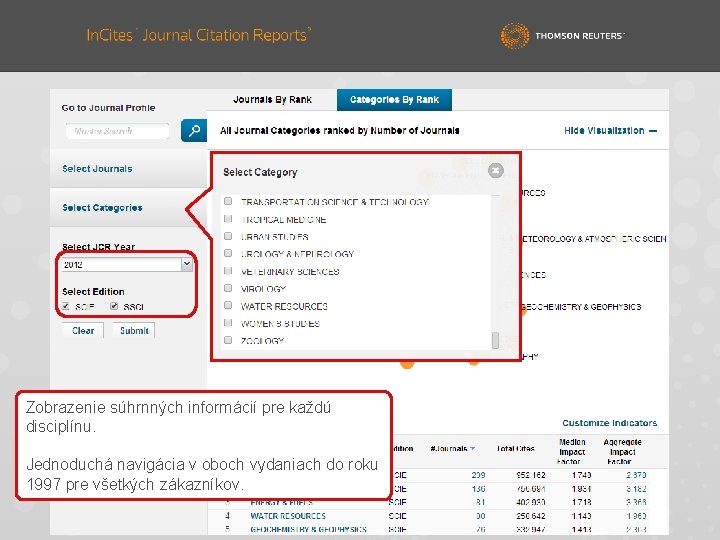Click the Meteorology & Atmospheric Sciences label
The image size is (720, 540).
[594, 239]
